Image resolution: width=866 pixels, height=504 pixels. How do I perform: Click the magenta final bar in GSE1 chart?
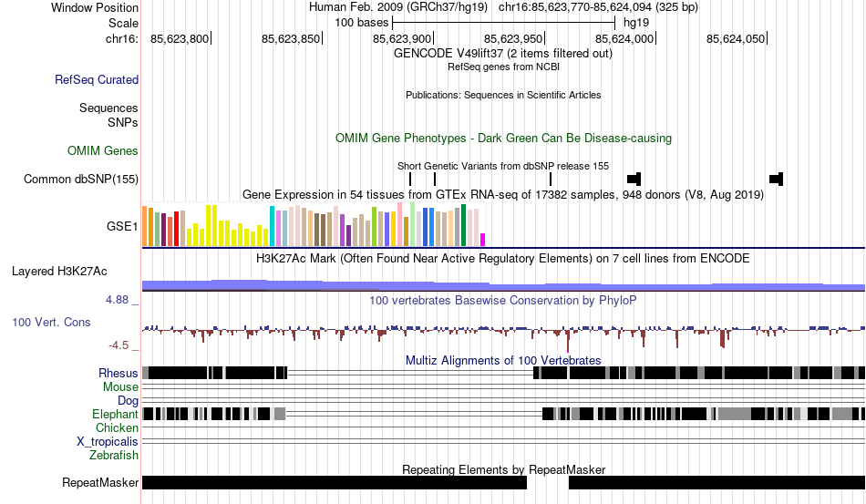tap(483, 240)
